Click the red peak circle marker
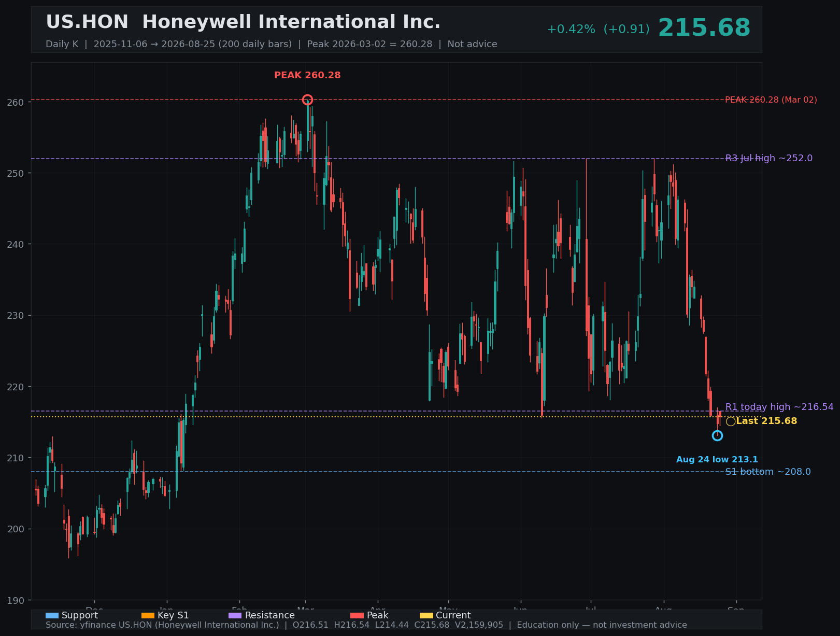 click(307, 100)
